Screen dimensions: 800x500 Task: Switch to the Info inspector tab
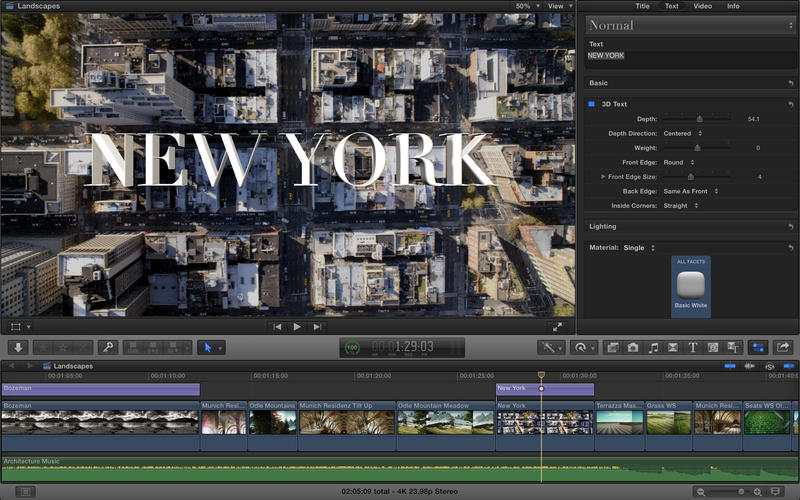point(733,6)
